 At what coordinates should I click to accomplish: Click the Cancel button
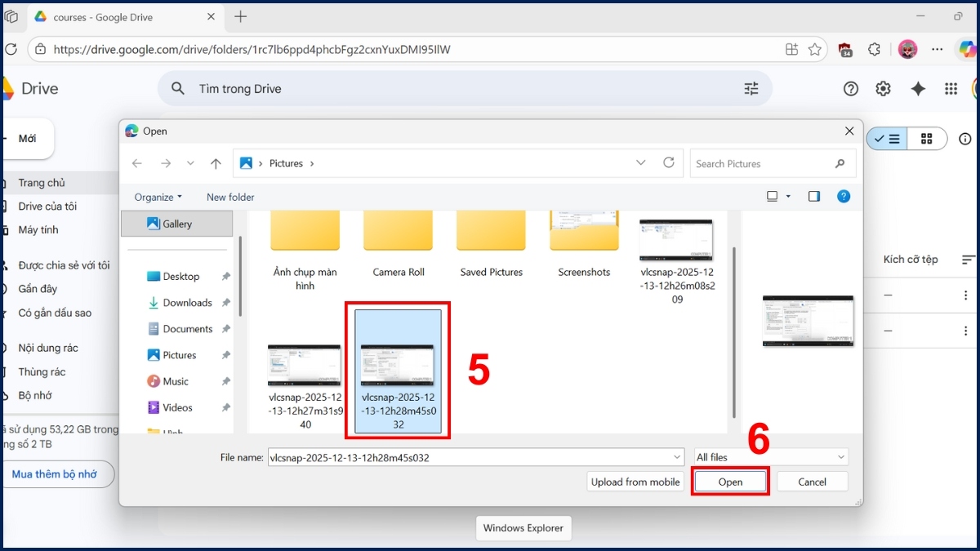coord(812,482)
